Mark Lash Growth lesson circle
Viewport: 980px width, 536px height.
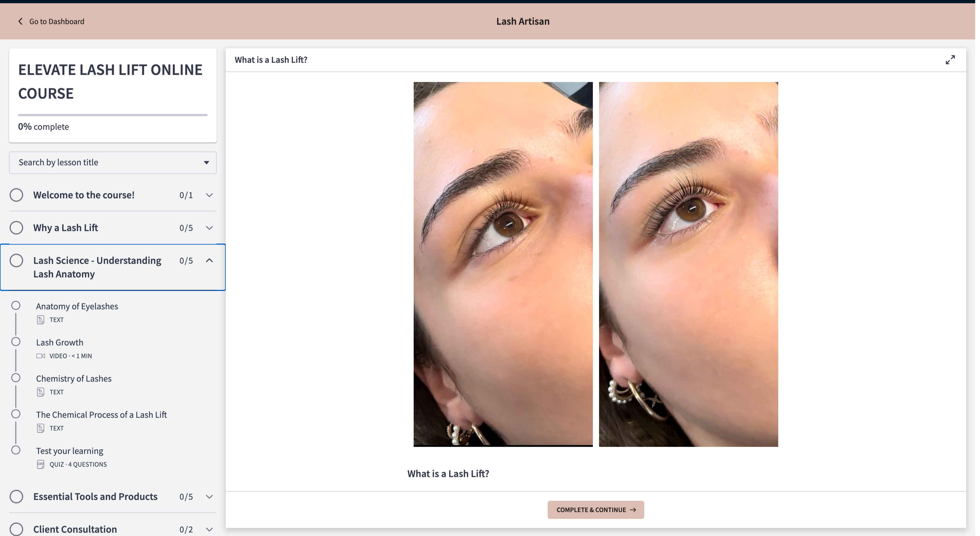point(16,342)
